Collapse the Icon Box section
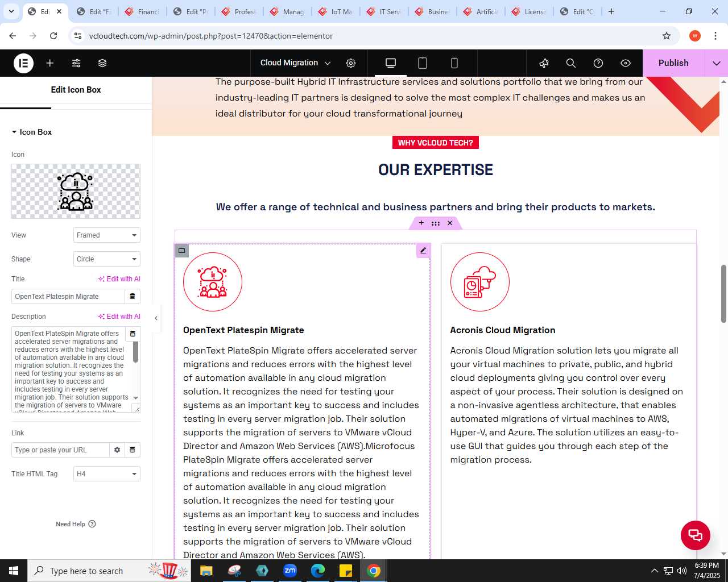Screen dimensions: 728x582 (32, 132)
